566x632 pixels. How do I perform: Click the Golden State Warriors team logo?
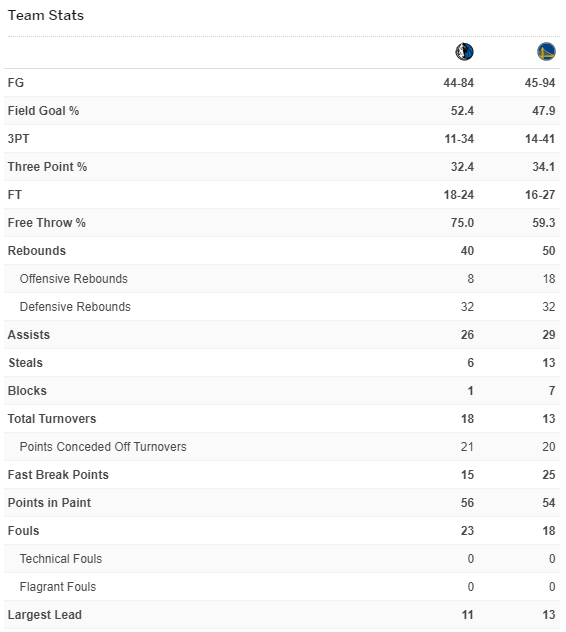pyautogui.click(x=546, y=52)
